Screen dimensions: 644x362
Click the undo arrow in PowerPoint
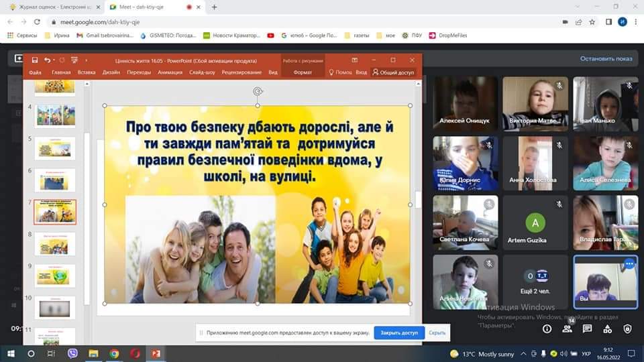point(47,60)
